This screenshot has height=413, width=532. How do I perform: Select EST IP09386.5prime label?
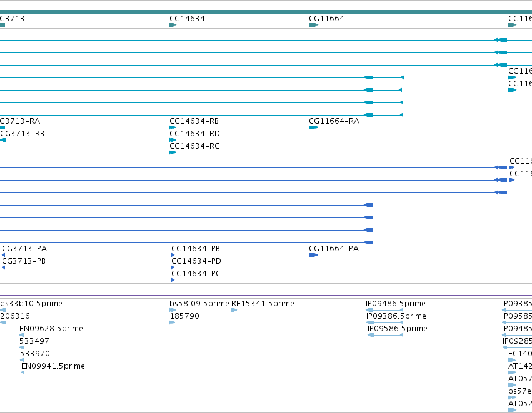(396, 316)
